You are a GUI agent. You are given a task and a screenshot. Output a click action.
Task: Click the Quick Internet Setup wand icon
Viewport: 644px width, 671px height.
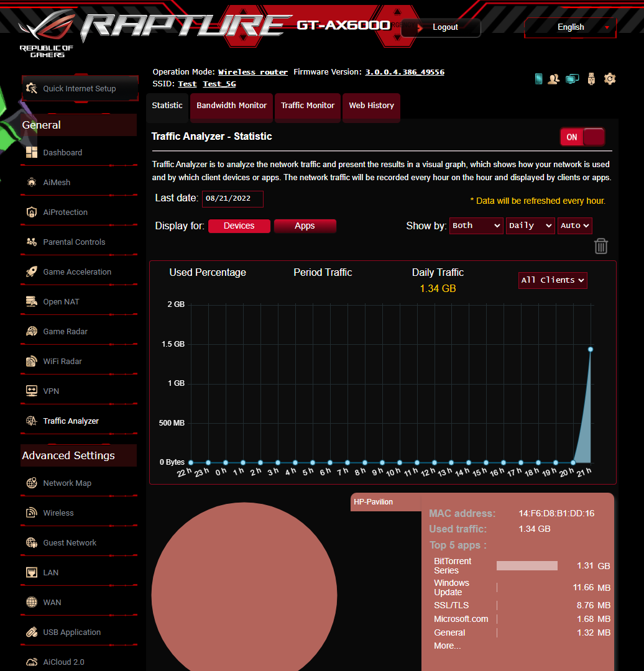(32, 88)
